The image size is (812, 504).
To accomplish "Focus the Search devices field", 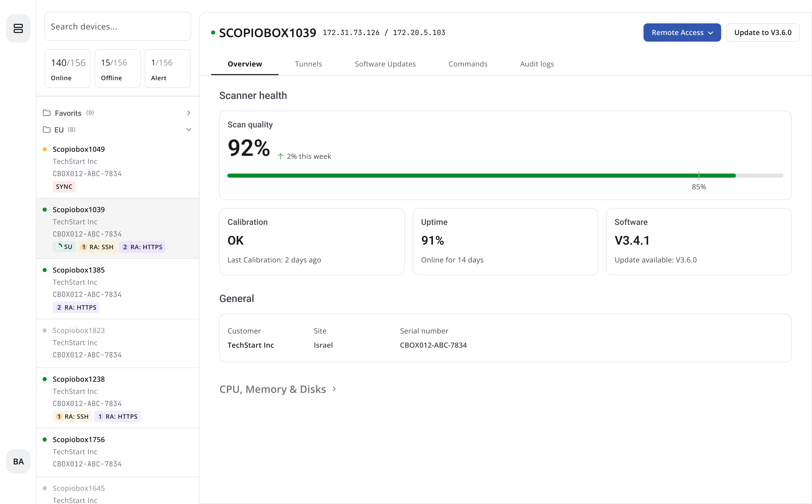I will click(118, 27).
